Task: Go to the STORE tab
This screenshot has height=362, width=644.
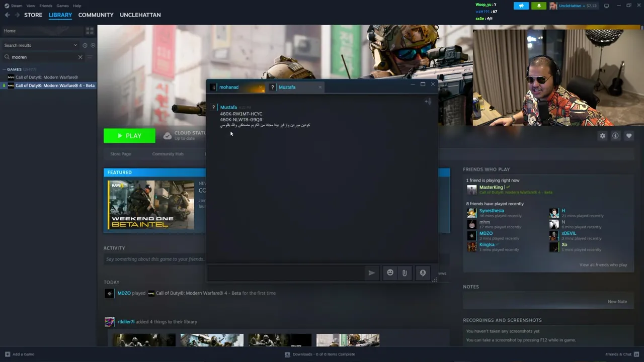Action: point(33,15)
